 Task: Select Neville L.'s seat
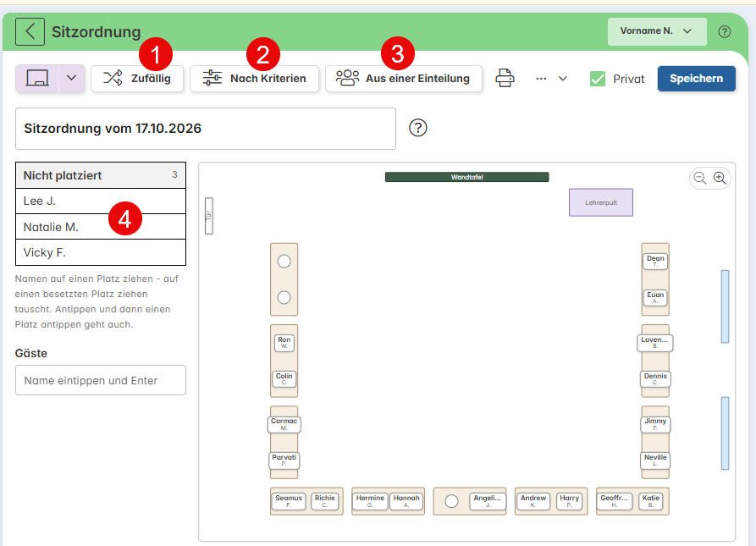point(655,461)
